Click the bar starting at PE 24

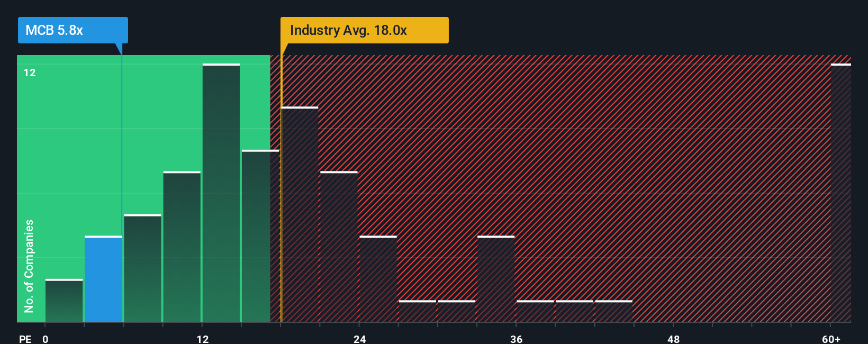(x=378, y=279)
